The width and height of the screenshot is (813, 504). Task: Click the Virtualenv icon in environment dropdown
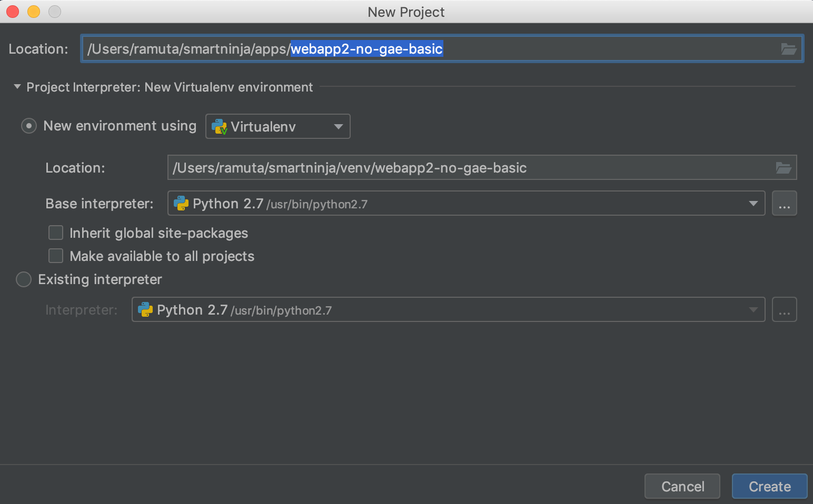[219, 127]
